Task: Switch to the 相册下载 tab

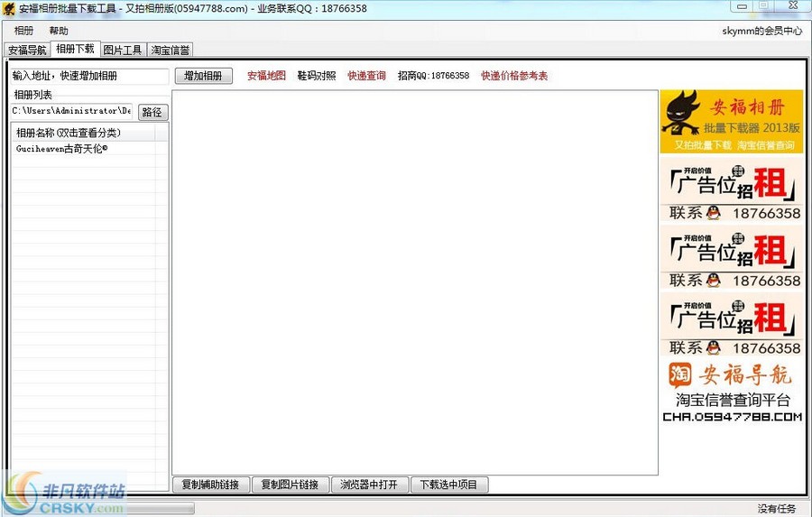Action: pos(75,49)
